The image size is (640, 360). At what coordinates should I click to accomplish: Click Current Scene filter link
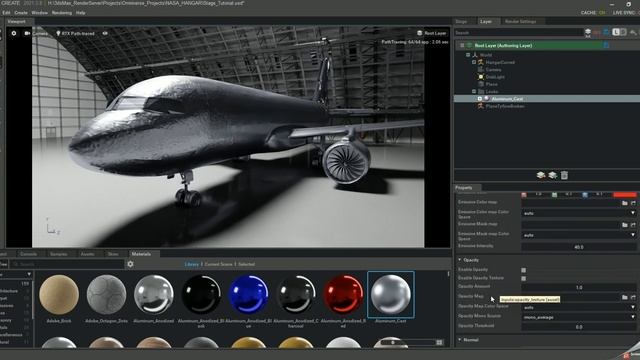(x=218, y=264)
